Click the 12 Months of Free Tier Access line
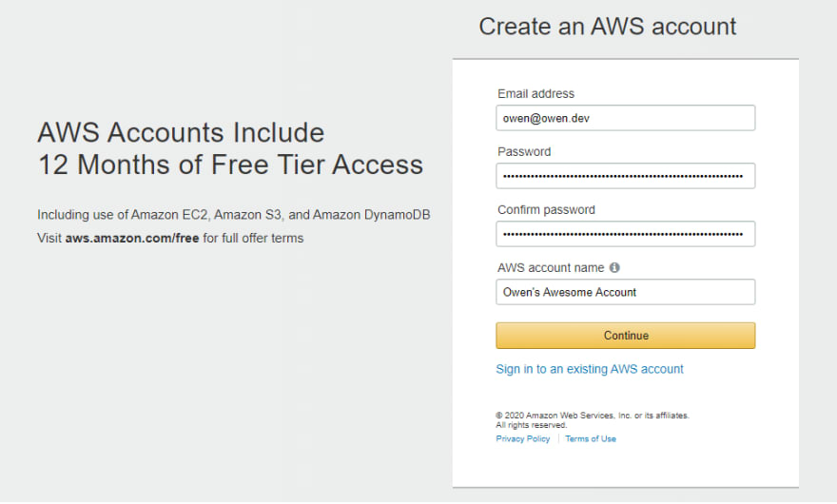The width and height of the screenshot is (837, 504). tap(230, 165)
